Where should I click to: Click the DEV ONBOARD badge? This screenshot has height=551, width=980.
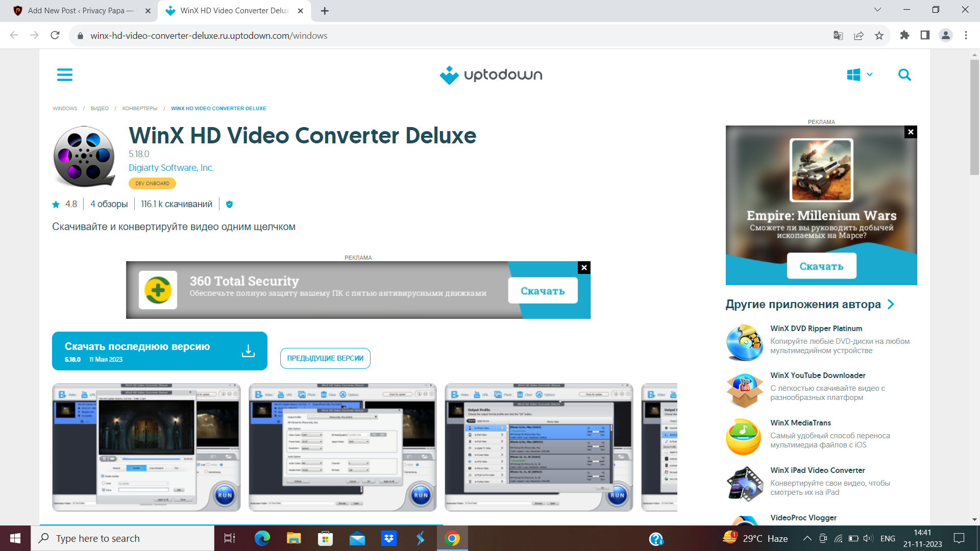(x=153, y=183)
